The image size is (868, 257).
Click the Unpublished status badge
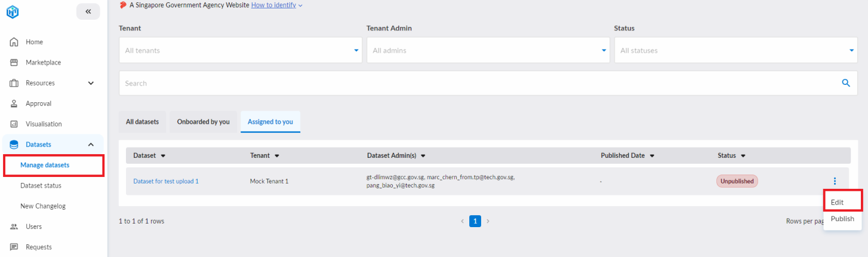737,181
